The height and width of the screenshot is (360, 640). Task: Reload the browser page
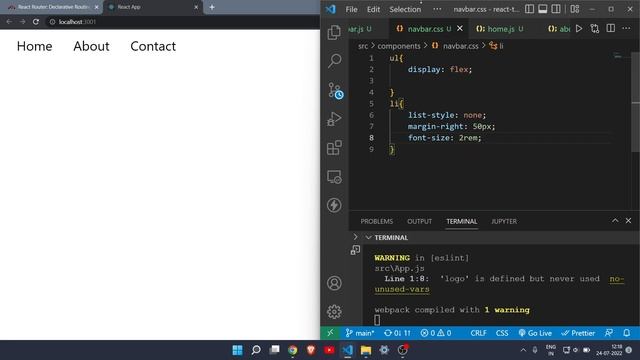36,22
